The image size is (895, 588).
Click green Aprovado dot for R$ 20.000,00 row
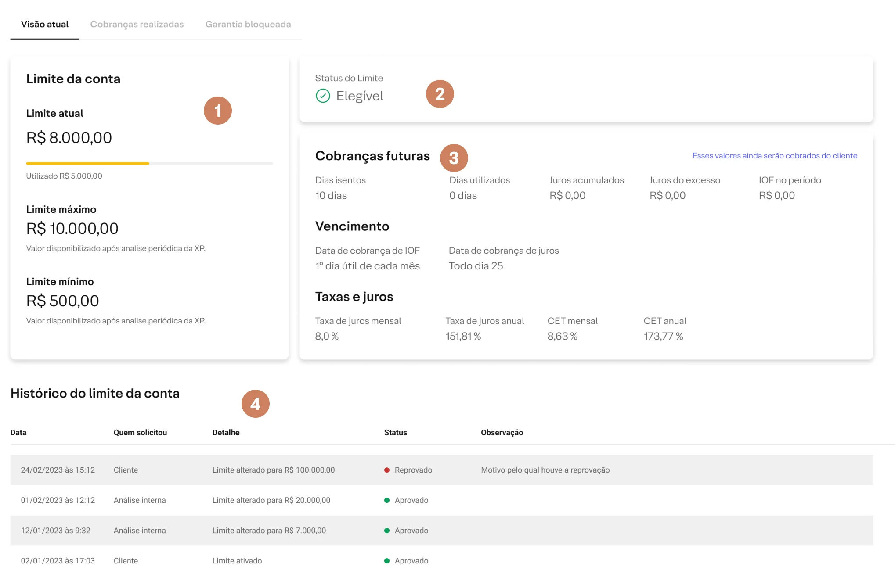(387, 500)
